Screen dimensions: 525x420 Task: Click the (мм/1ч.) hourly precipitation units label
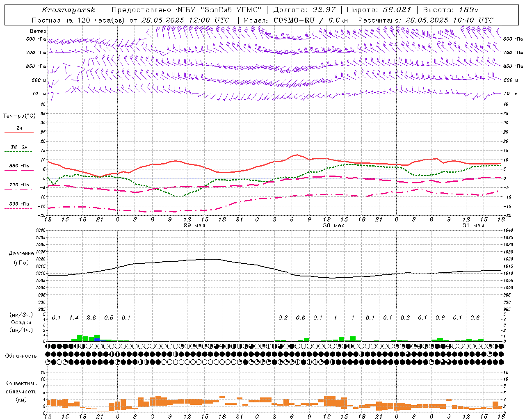21,330
